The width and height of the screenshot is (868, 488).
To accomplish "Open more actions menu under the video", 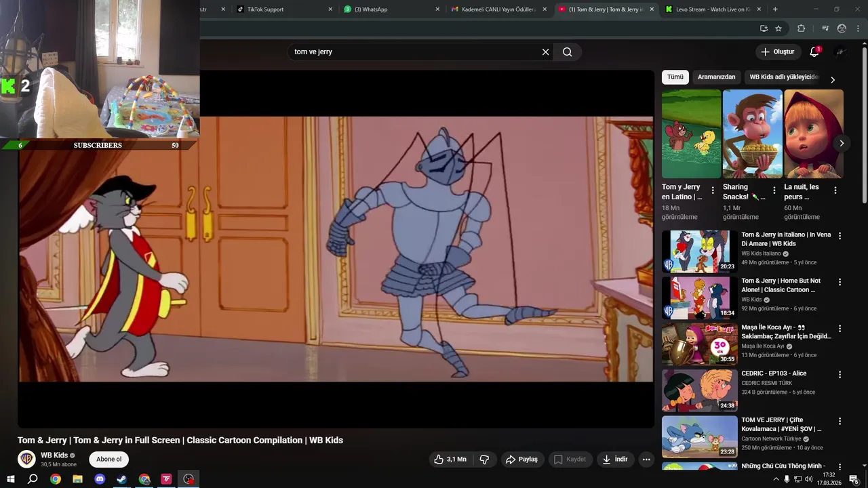I will point(646,460).
